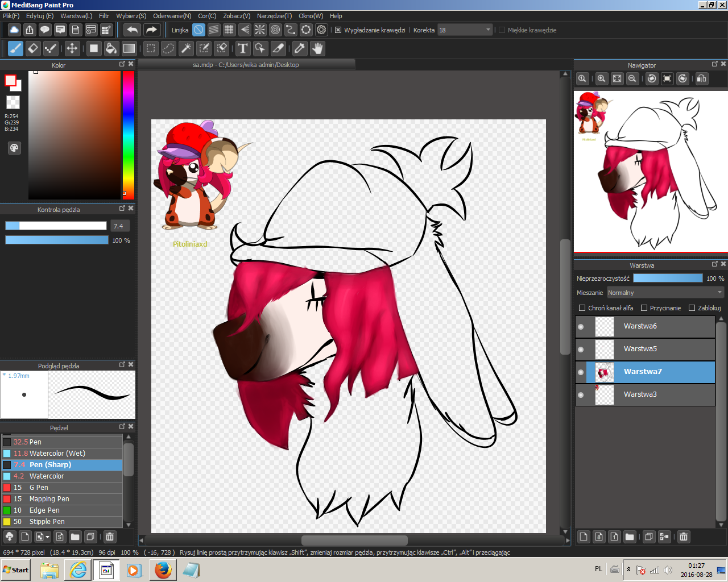
Task: Hide the Warstwa5 layer
Action: (x=581, y=350)
